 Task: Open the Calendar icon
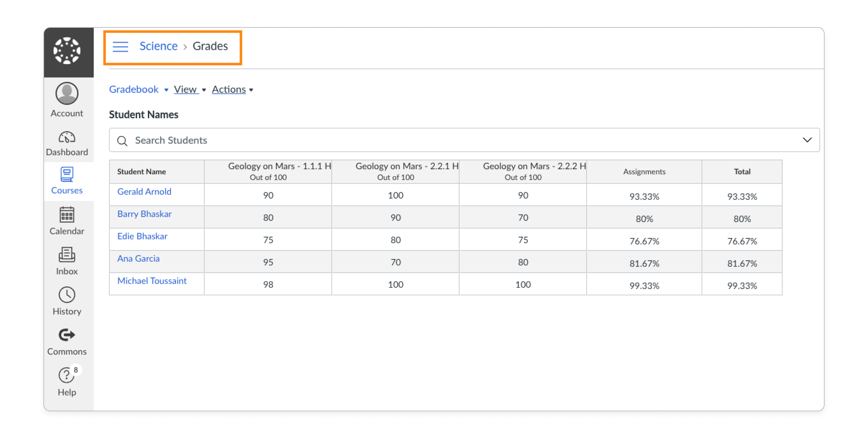67,215
